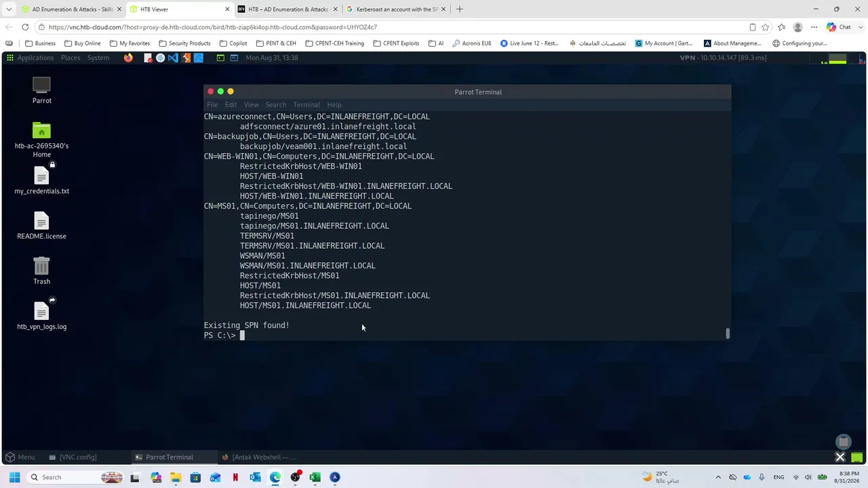This screenshot has height=488, width=868.
Task: Open the Menu button in bottom panel
Action: point(20,457)
